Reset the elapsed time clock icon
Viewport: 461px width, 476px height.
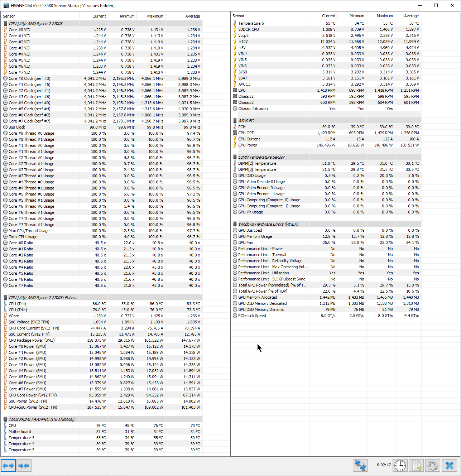(x=400, y=465)
